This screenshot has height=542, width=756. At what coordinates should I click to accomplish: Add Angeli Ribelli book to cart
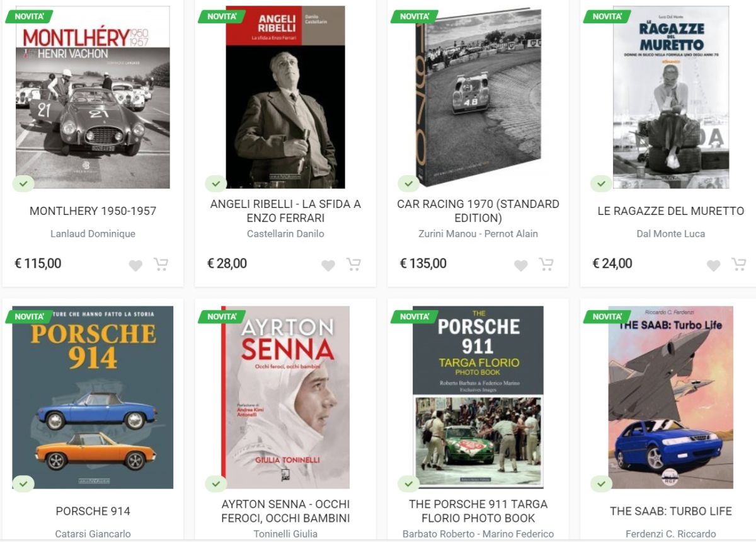(x=353, y=264)
